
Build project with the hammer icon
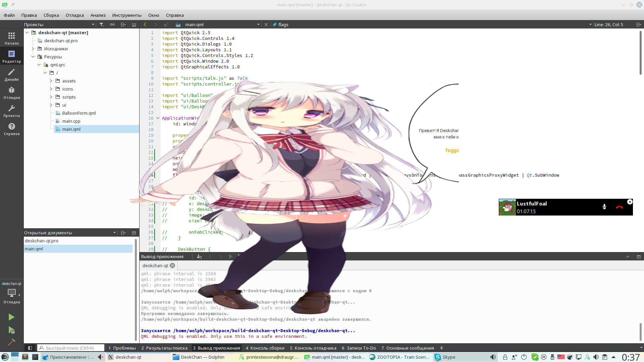pyautogui.click(x=11, y=342)
